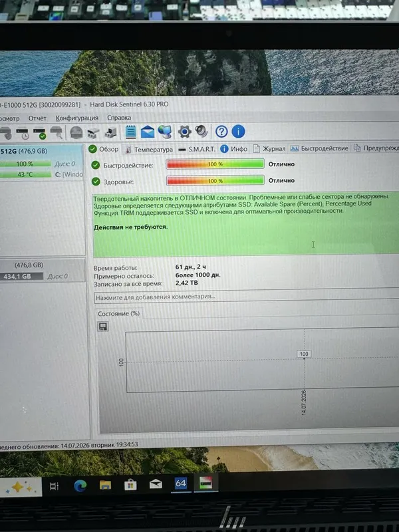The image size is (399, 532).
Task: Open Microsoft Store from the taskbar
Action: pyautogui.click(x=130, y=485)
